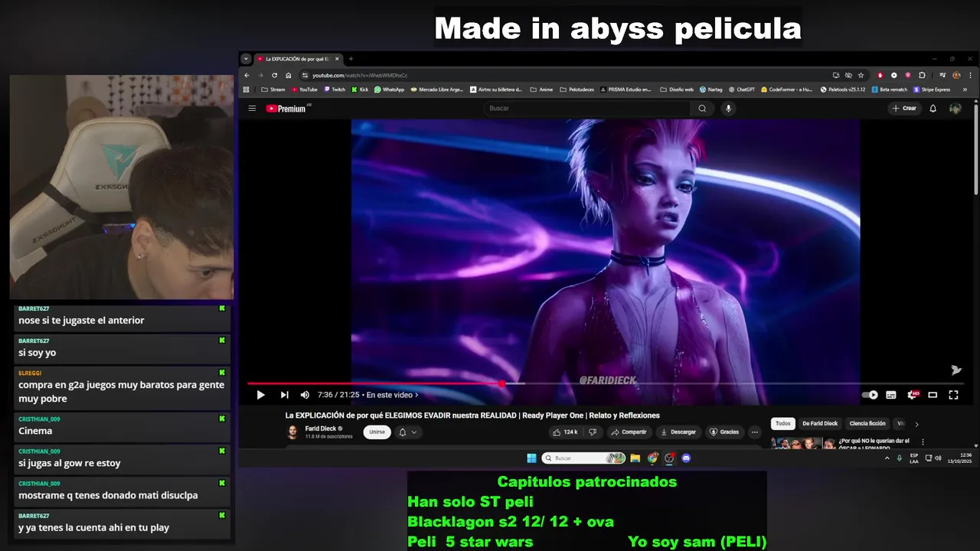Open the WhatsApp bookmark

coord(389,90)
